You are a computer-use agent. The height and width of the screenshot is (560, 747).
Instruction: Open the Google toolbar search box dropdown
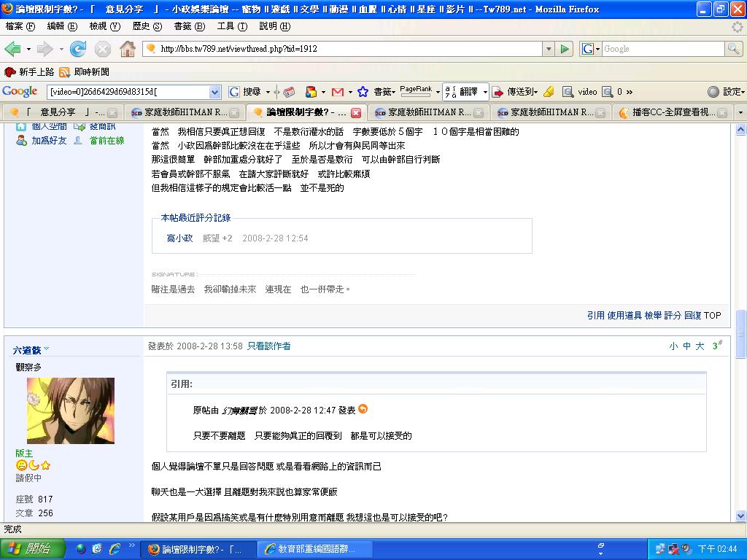(x=214, y=92)
